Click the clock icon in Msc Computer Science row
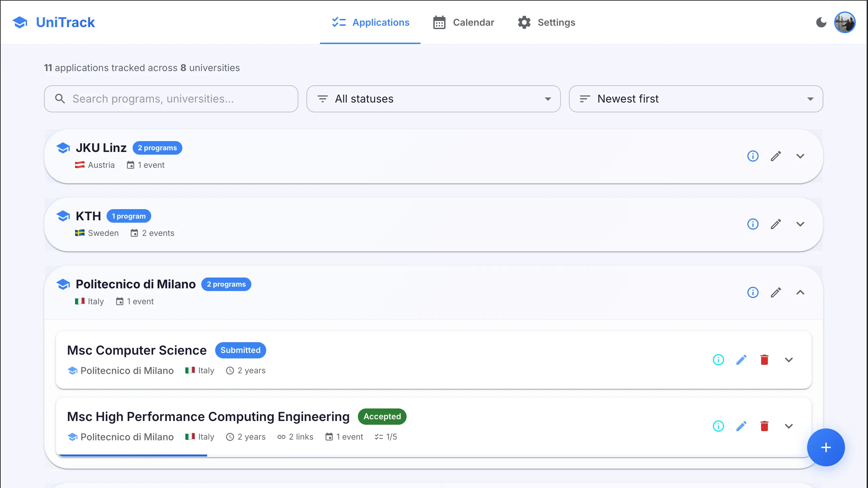 coord(230,371)
